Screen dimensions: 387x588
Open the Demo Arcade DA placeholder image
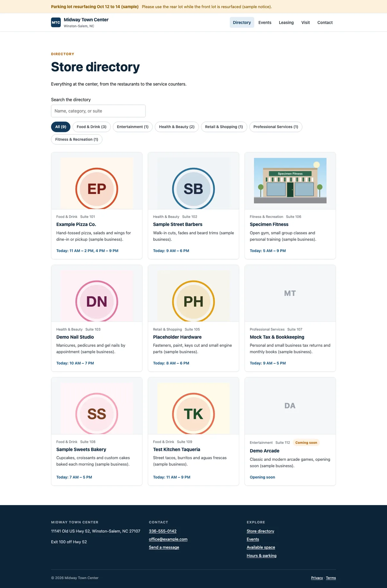pyautogui.click(x=290, y=406)
